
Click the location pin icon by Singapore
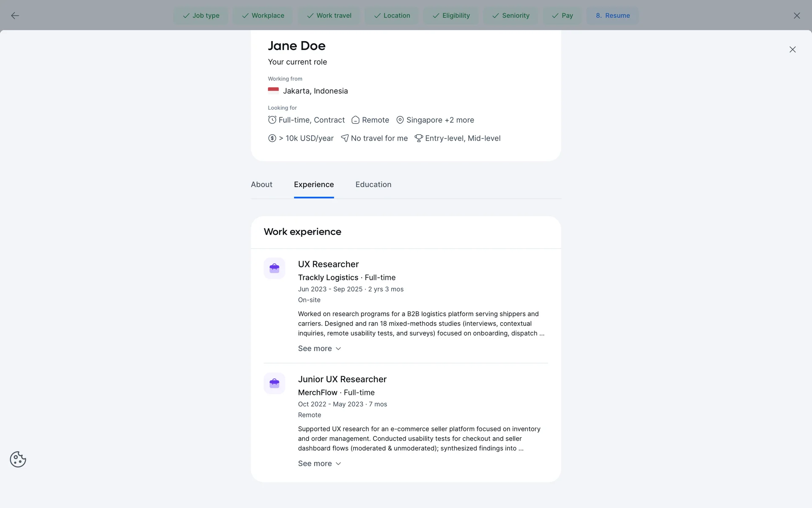coord(400,120)
